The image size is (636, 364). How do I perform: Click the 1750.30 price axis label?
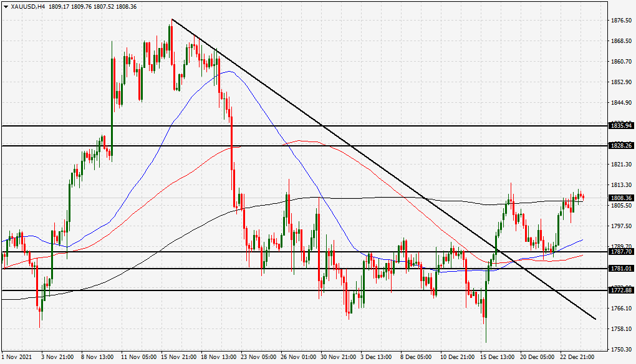click(x=622, y=350)
